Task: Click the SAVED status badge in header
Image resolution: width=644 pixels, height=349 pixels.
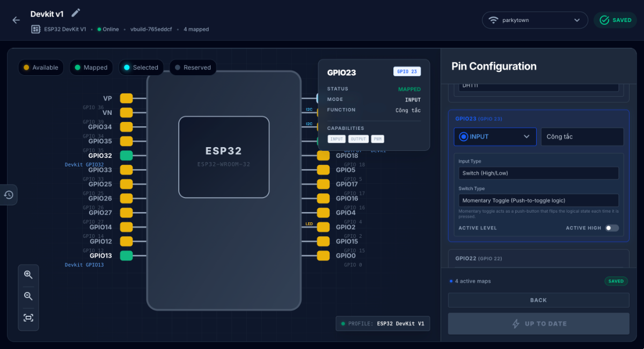Action: (615, 20)
